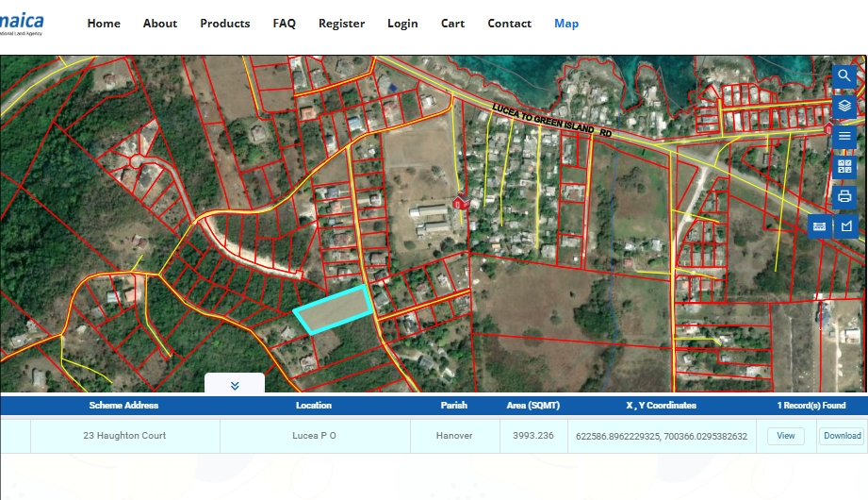Click the red building marker on the map
This screenshot has width=868, height=500.
pos(459,201)
